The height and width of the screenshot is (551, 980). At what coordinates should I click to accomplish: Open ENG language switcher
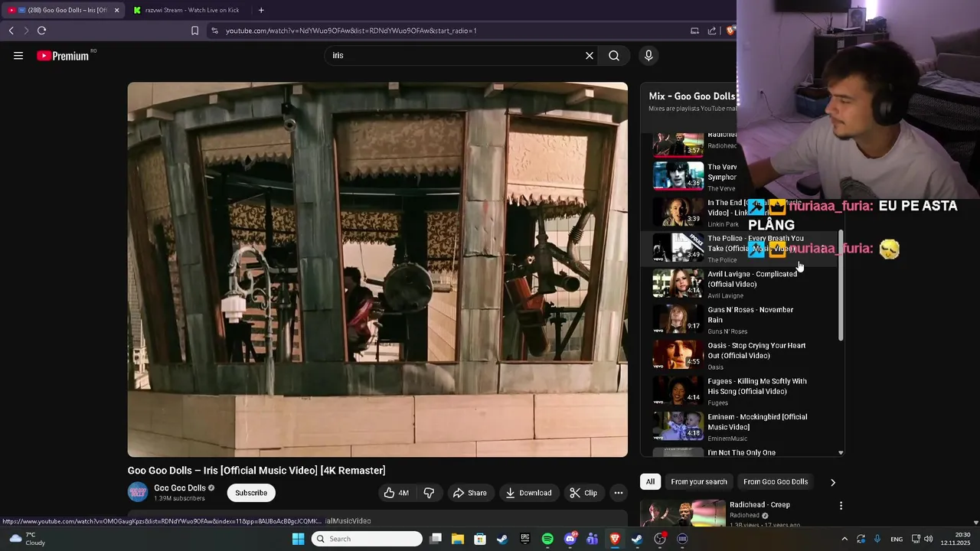click(x=896, y=539)
